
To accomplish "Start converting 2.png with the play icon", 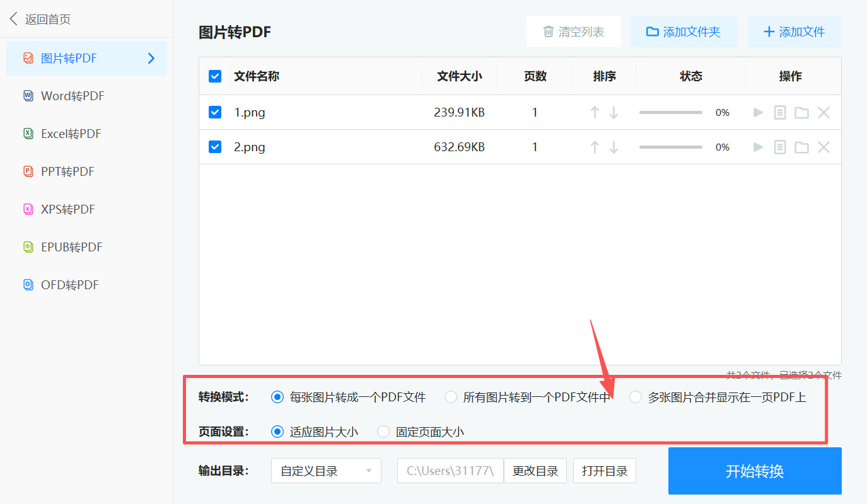I will tap(759, 147).
